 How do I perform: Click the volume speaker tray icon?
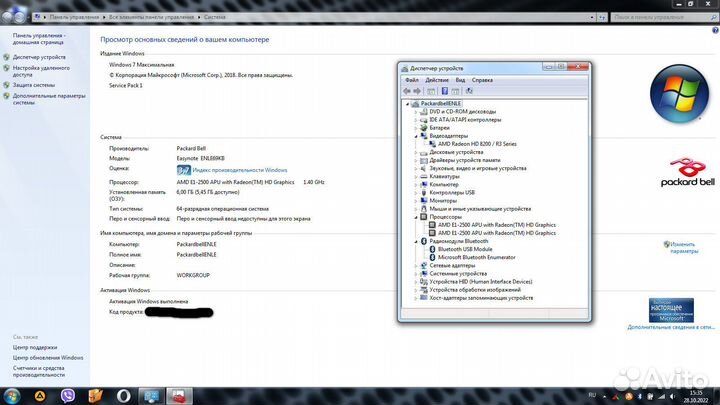pyautogui.click(x=672, y=396)
